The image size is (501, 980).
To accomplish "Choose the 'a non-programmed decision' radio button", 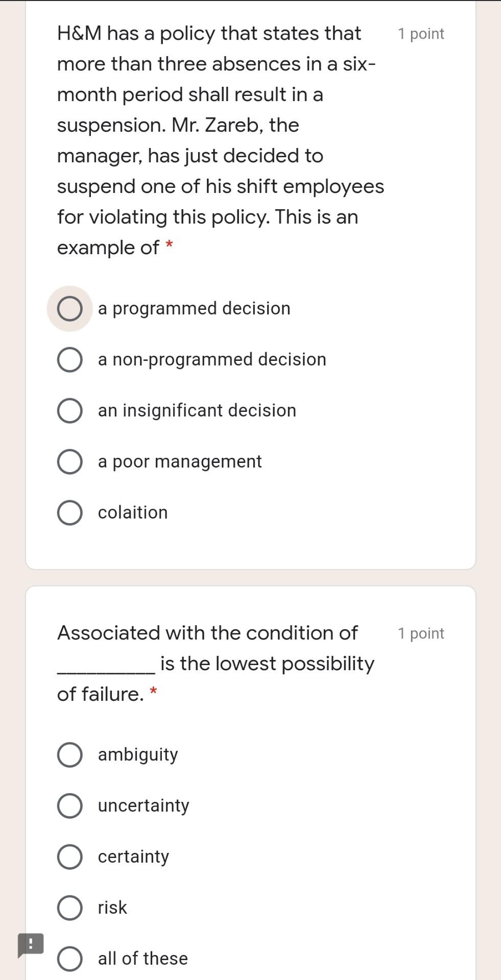I will (69, 360).
